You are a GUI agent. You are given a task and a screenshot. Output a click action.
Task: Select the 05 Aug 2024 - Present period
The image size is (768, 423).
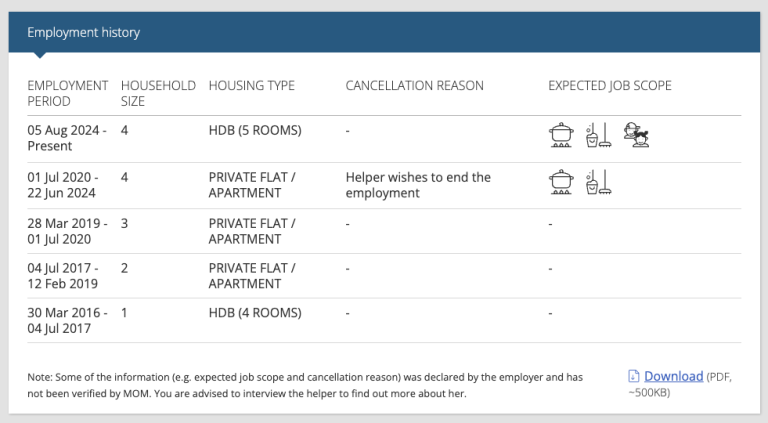[67, 138]
